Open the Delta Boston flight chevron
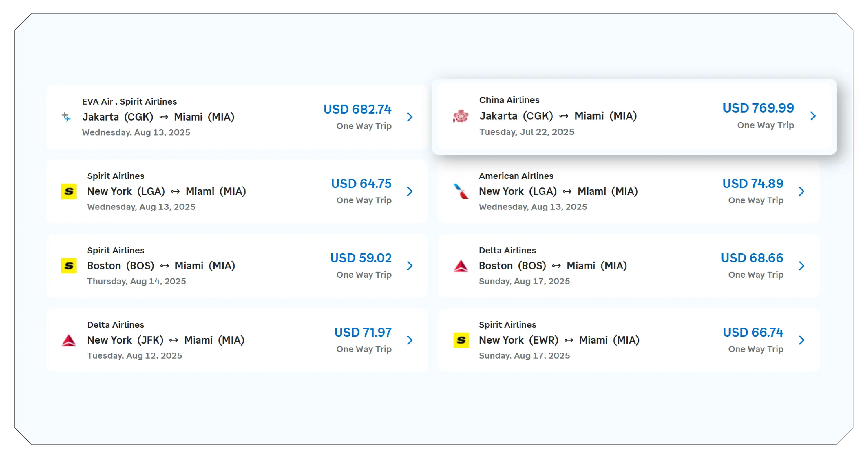Viewport: 868px width, 458px height. click(802, 266)
